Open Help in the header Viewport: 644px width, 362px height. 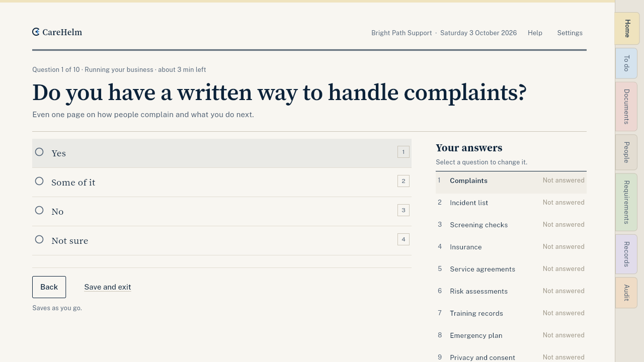coord(535,33)
